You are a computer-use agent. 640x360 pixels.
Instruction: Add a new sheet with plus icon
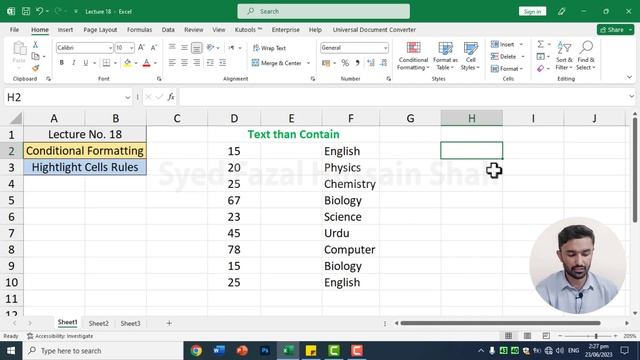click(x=169, y=323)
